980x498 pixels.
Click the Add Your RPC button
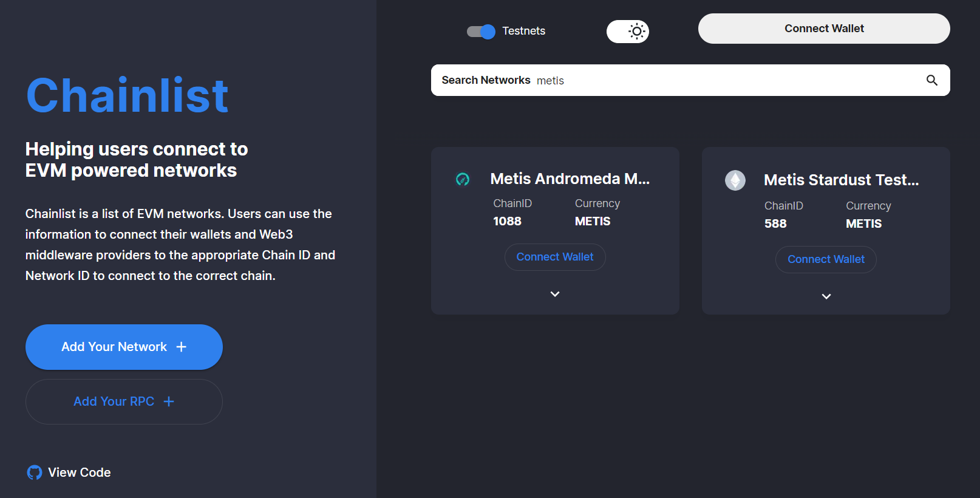[124, 401]
